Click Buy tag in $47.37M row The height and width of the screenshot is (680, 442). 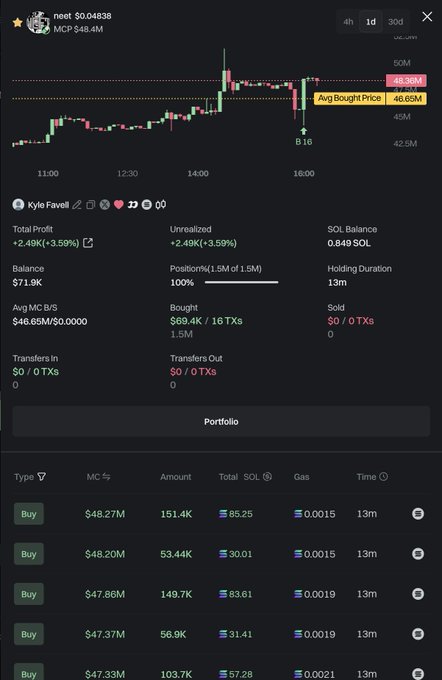(x=29, y=634)
